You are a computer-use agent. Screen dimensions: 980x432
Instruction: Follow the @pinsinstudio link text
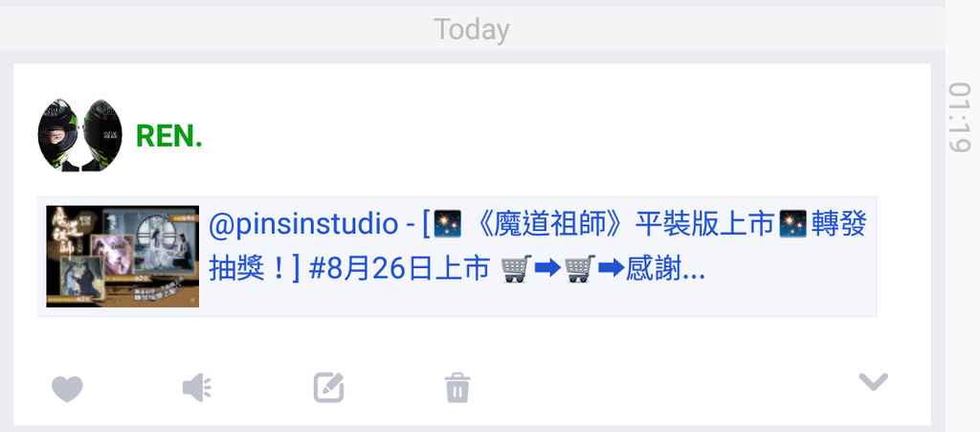click(302, 224)
